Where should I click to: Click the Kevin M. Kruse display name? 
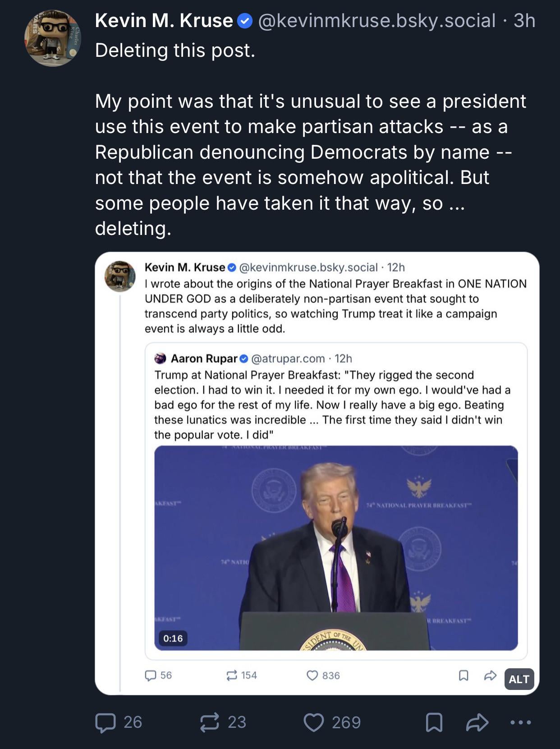[164, 21]
